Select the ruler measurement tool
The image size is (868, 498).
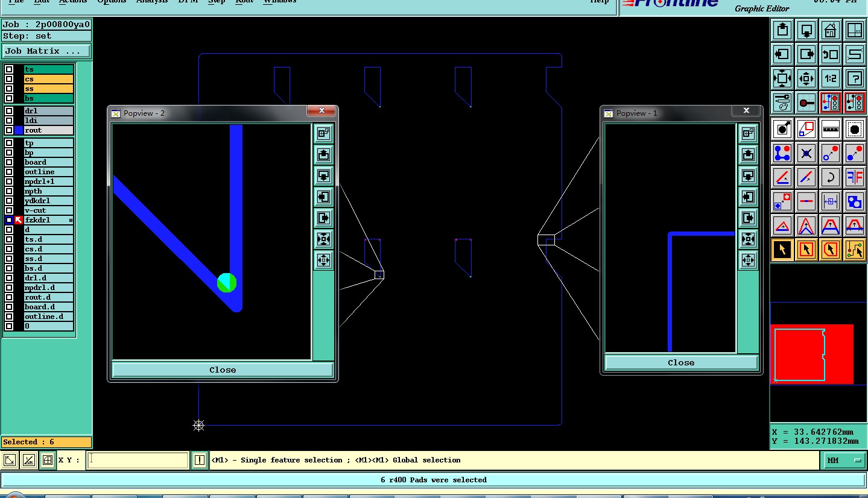coord(831,128)
